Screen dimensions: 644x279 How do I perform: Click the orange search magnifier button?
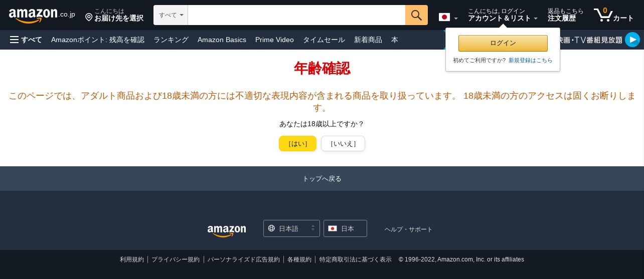coord(416,15)
